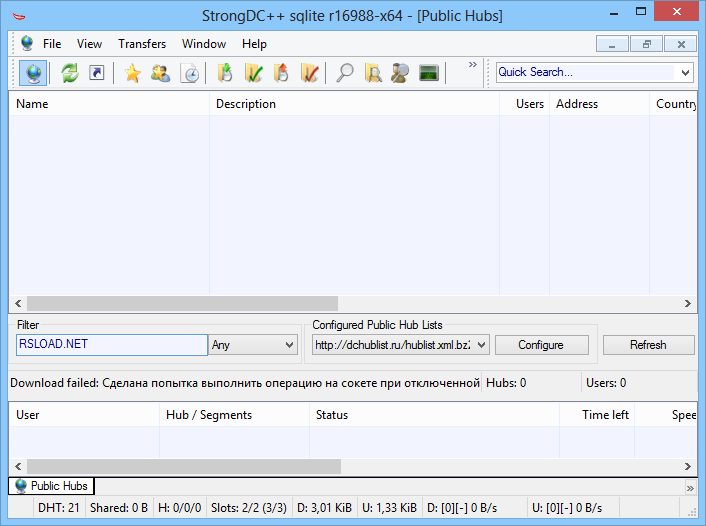Viewport: 706px width, 526px height.
Task: Click hub list scrollbar left arrow
Action: 18,304
